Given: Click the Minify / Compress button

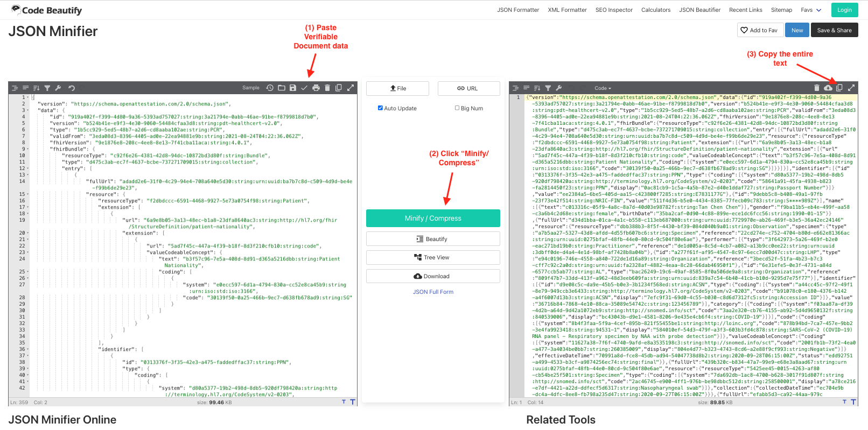Looking at the screenshot, I should (x=433, y=218).
